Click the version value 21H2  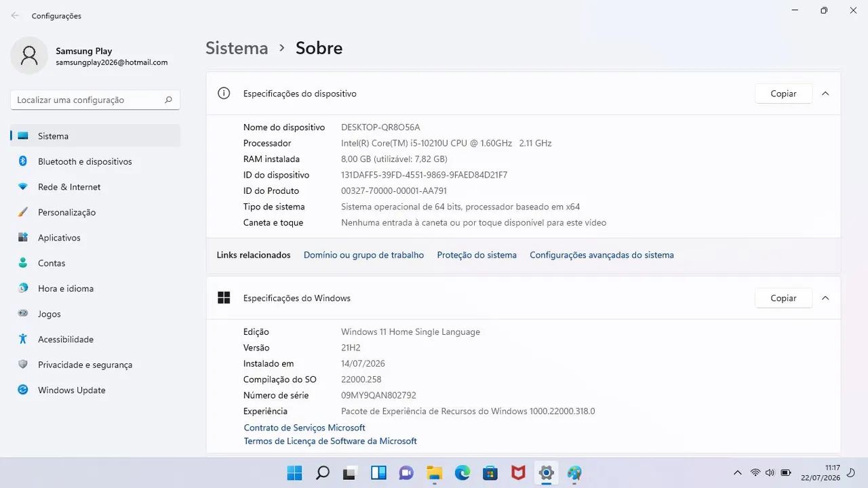click(351, 348)
